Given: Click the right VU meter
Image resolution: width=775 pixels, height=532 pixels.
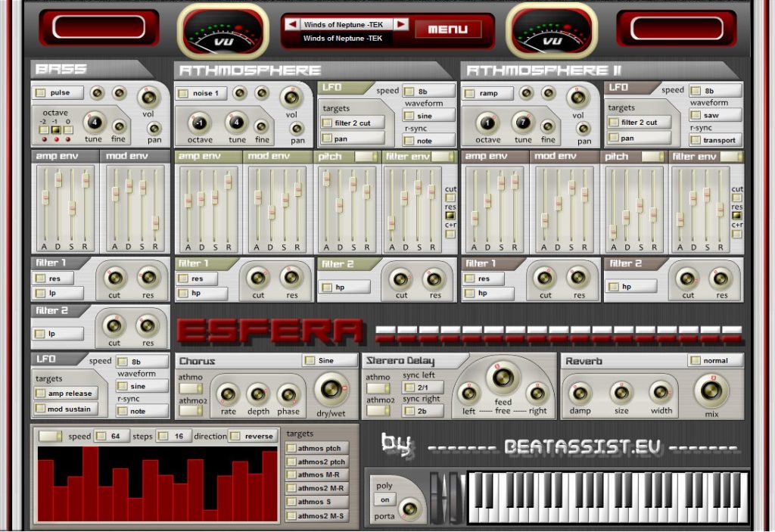Looking at the screenshot, I should (552, 31).
